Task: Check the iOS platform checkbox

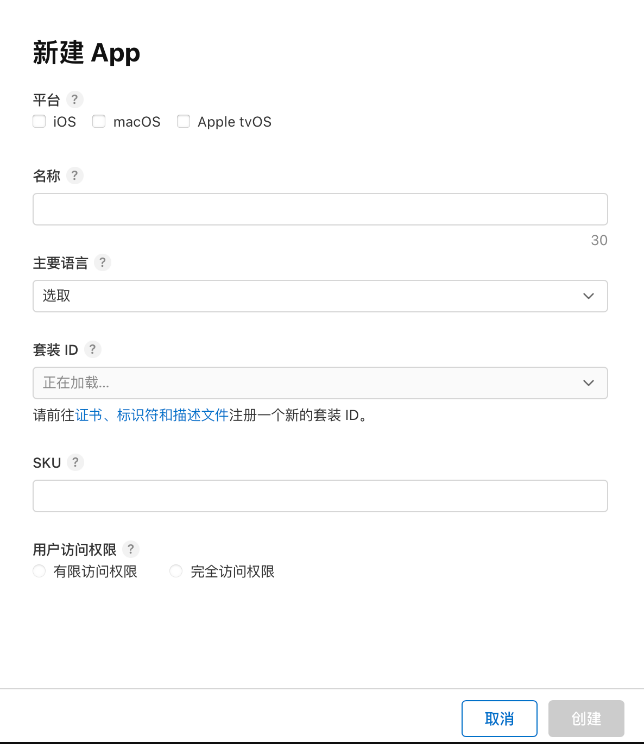Action: (x=39, y=121)
